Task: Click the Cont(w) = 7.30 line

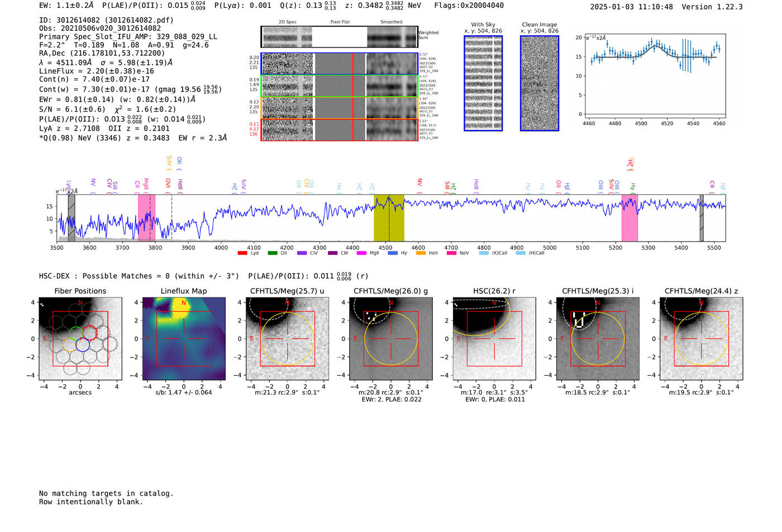Action: (x=130, y=89)
